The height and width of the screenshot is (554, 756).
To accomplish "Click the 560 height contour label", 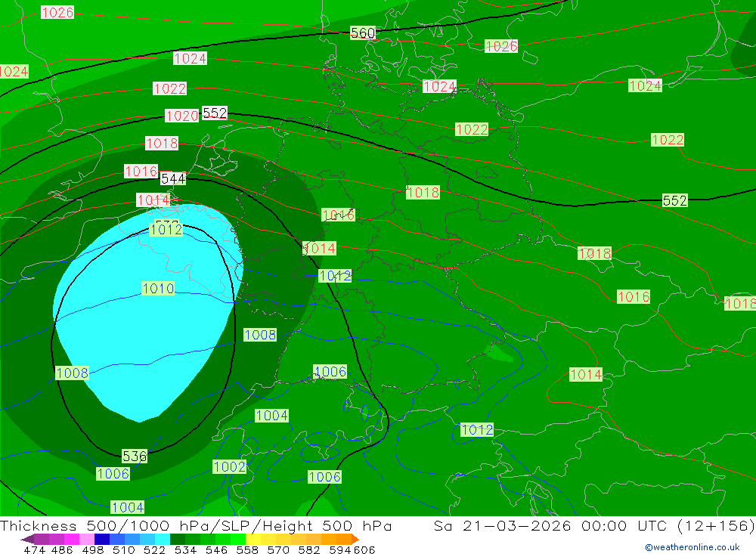I will pos(363,32).
